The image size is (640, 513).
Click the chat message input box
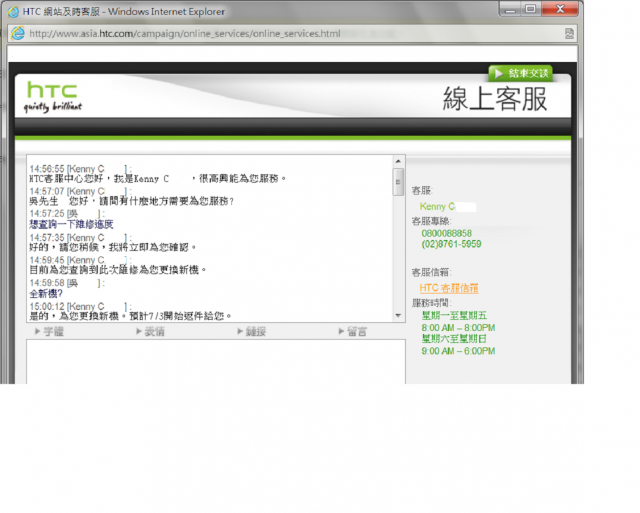(216, 362)
